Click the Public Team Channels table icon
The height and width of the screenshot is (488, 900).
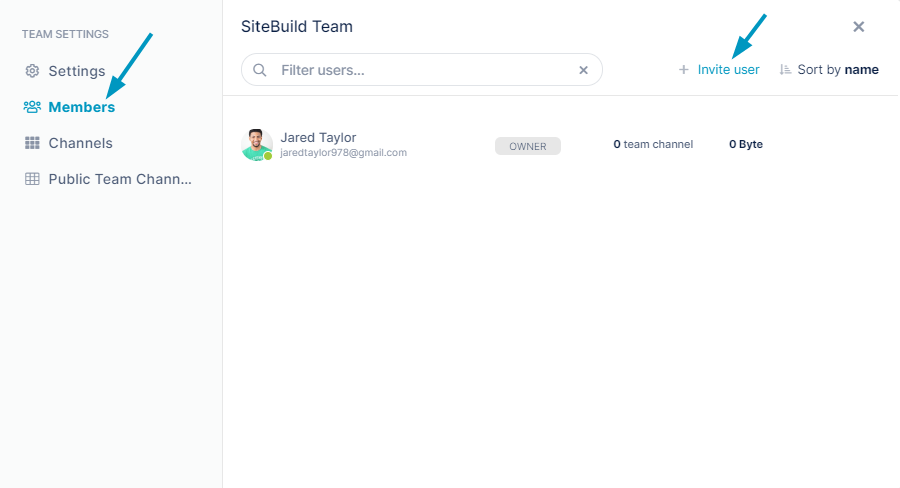[32, 179]
